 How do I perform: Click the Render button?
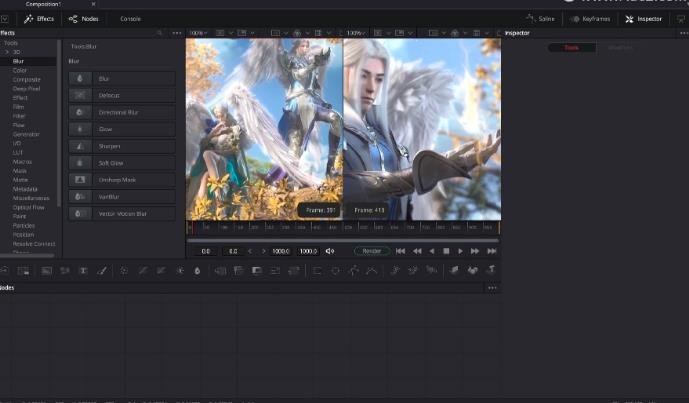click(372, 251)
